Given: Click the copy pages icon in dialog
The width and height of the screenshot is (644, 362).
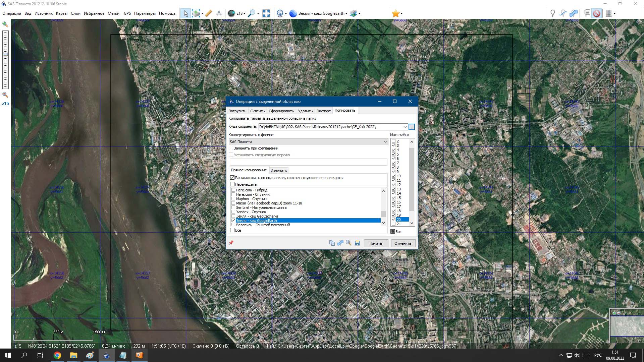Looking at the screenshot, I should pyautogui.click(x=332, y=243).
